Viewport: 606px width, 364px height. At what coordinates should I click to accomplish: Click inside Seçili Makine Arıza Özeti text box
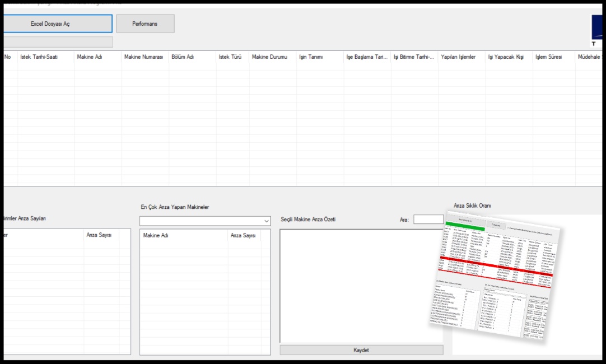pos(361,286)
